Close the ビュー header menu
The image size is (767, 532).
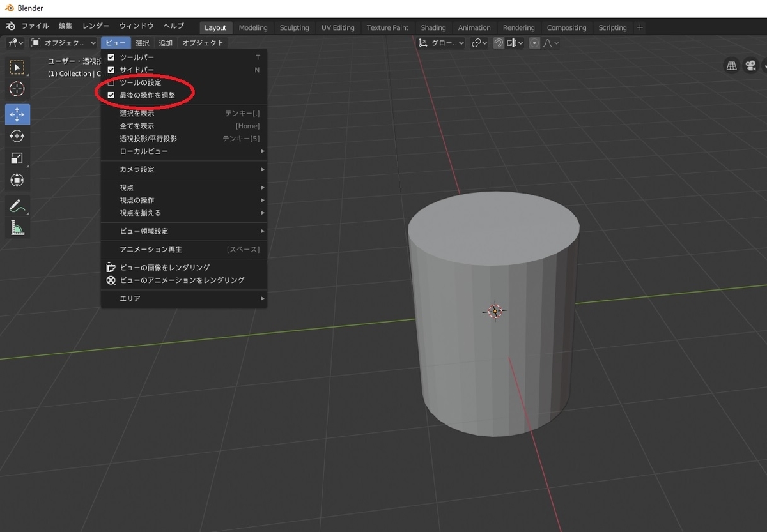[116, 43]
